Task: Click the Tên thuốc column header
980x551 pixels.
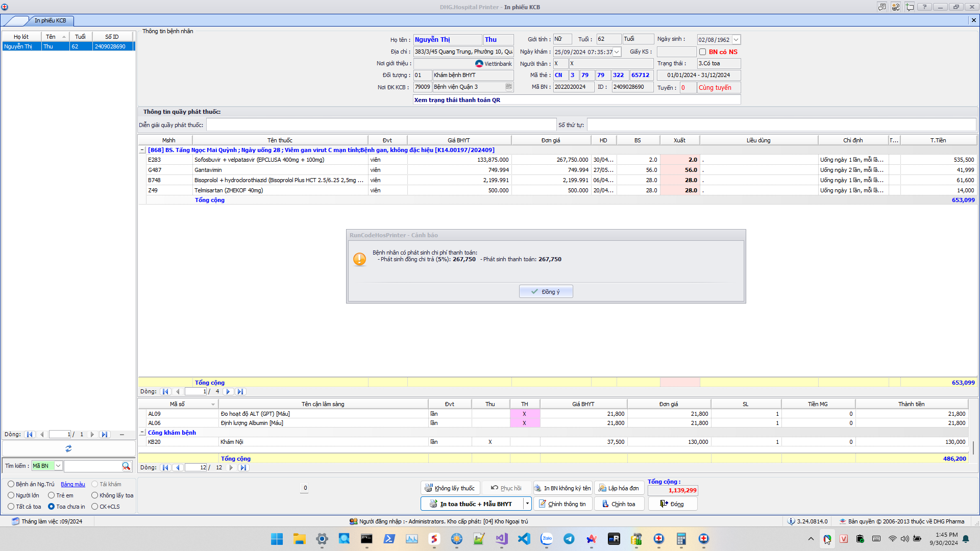Action: [280, 140]
